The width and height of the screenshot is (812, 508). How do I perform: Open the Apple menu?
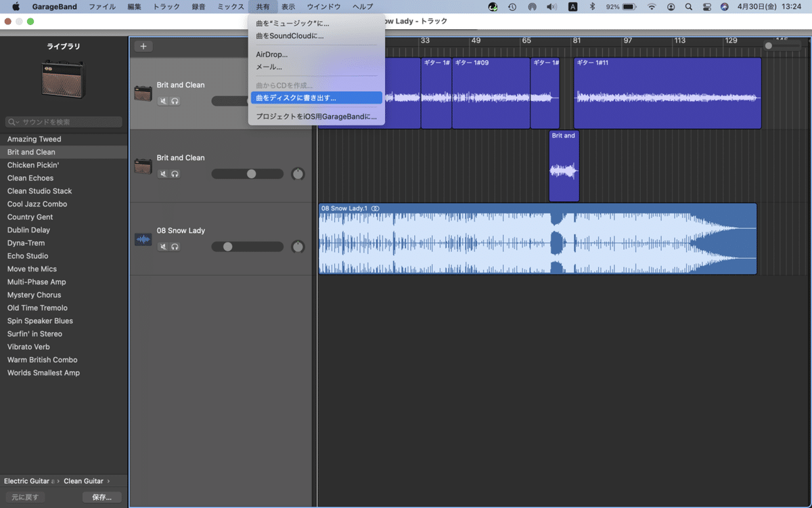coord(16,7)
